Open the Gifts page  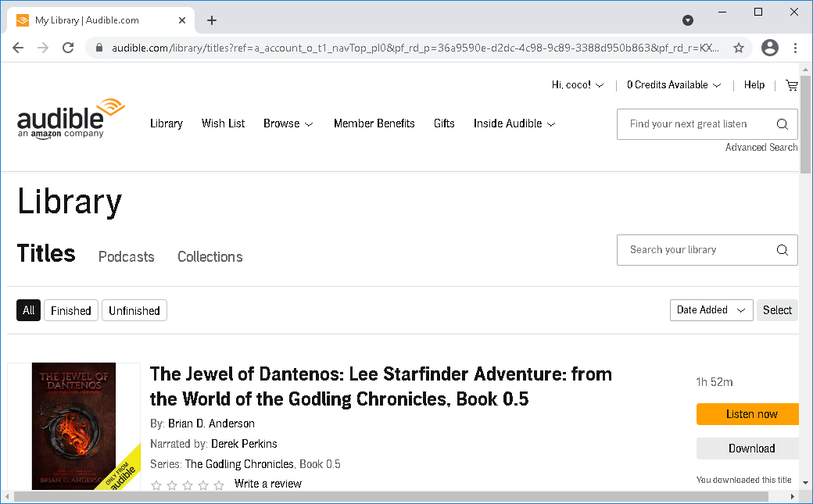pyautogui.click(x=444, y=123)
